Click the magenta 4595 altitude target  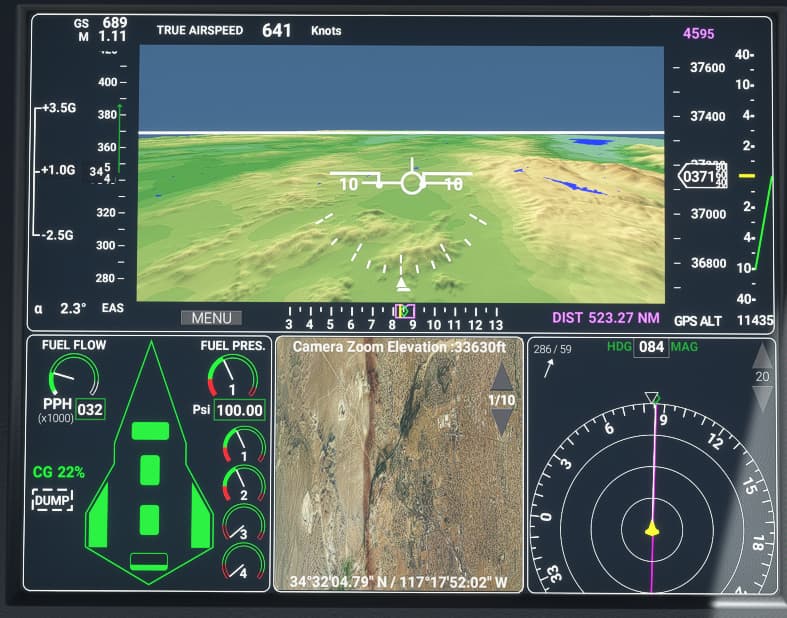[698, 34]
